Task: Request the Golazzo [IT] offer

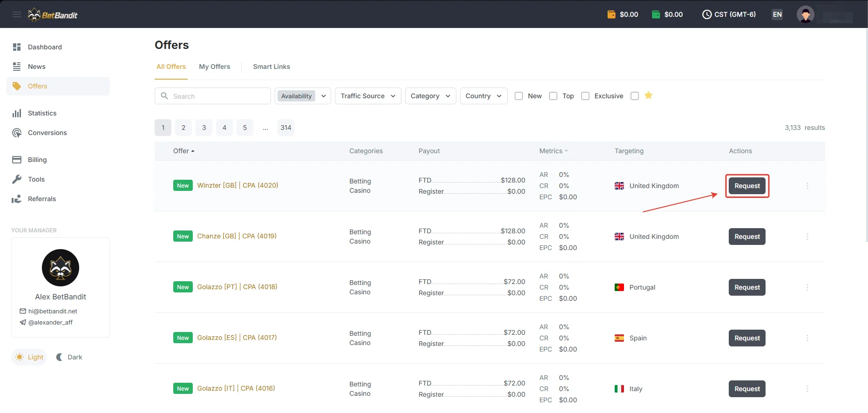Action: (747, 389)
